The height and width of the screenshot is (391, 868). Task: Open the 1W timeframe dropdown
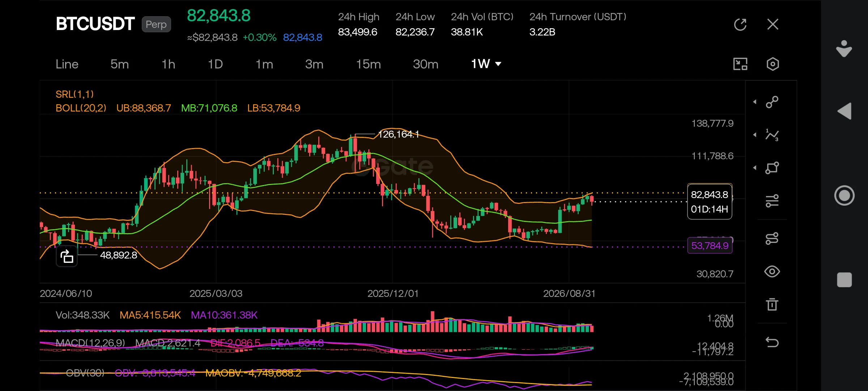point(486,64)
